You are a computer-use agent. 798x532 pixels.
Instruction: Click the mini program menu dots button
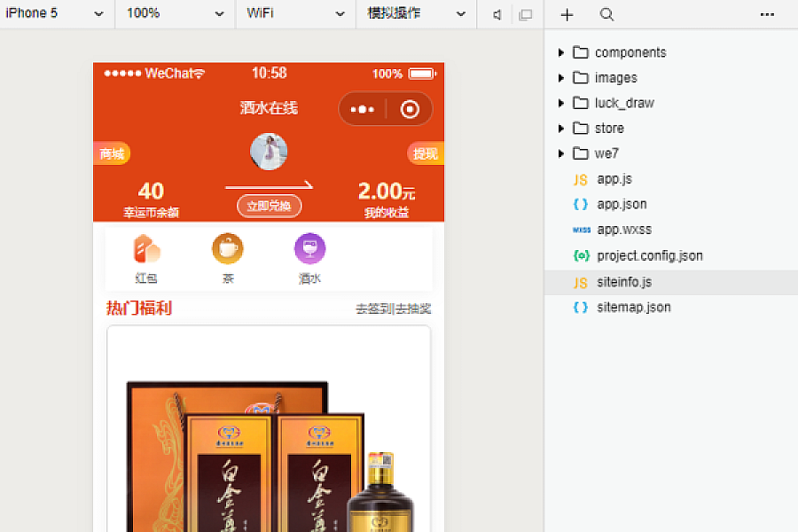coord(363,109)
